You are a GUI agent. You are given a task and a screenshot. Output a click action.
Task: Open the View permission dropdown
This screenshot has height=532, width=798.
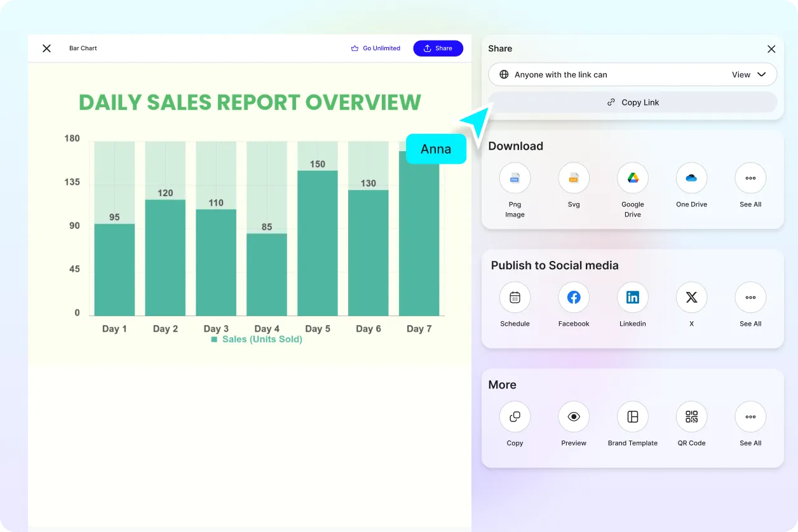[748, 74]
